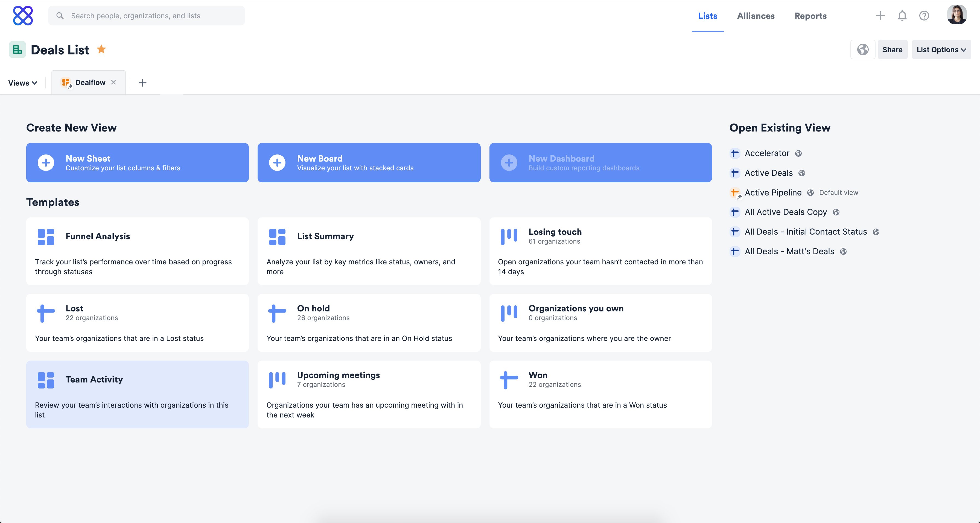Select the On hold template card
This screenshot has width=980, height=523.
click(369, 323)
